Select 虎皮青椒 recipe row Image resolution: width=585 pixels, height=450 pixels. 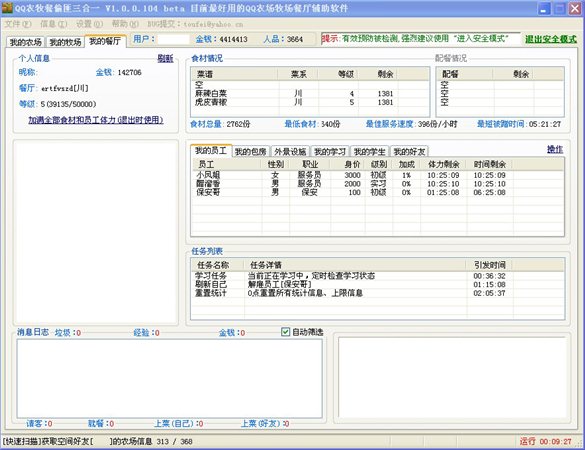coord(310,102)
